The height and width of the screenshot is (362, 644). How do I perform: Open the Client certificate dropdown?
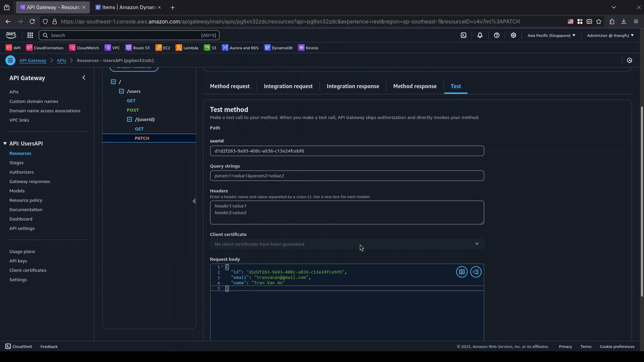347,244
